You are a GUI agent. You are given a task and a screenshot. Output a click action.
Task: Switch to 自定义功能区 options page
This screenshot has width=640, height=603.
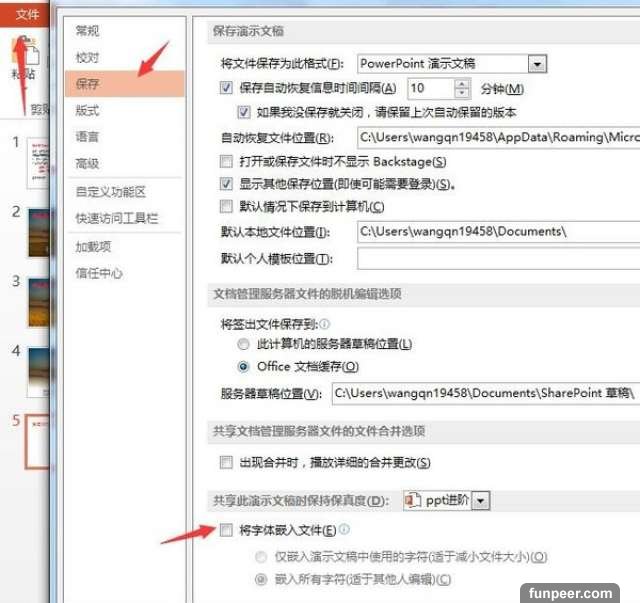(x=110, y=192)
